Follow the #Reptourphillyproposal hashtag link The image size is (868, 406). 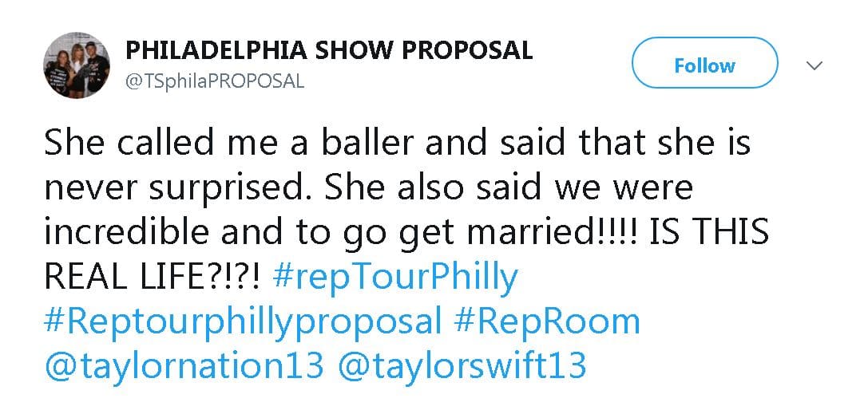pyautogui.click(x=243, y=321)
